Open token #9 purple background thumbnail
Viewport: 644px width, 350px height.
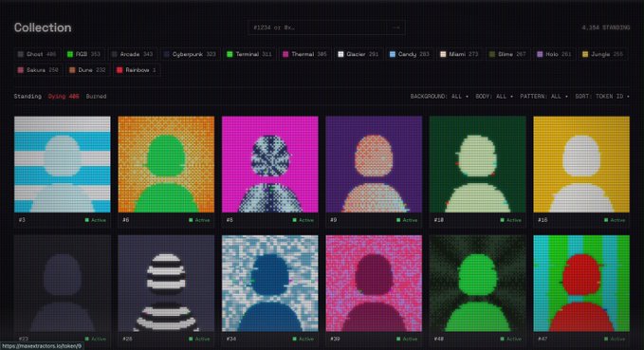(374, 164)
